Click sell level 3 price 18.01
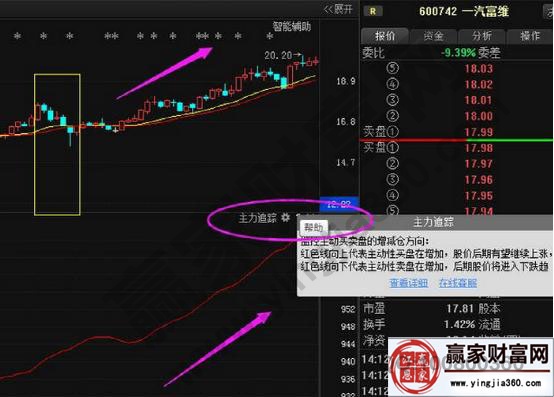554x397 pixels. (478, 100)
